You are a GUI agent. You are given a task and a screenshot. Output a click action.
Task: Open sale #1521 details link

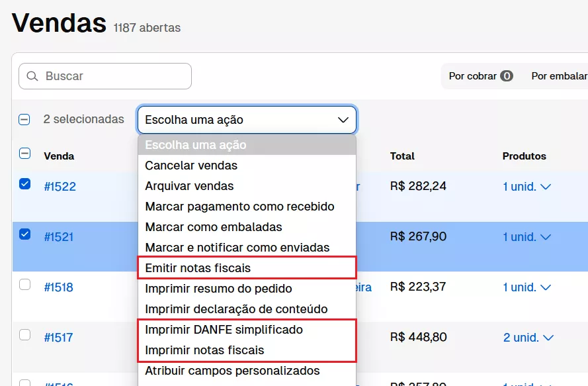point(60,236)
